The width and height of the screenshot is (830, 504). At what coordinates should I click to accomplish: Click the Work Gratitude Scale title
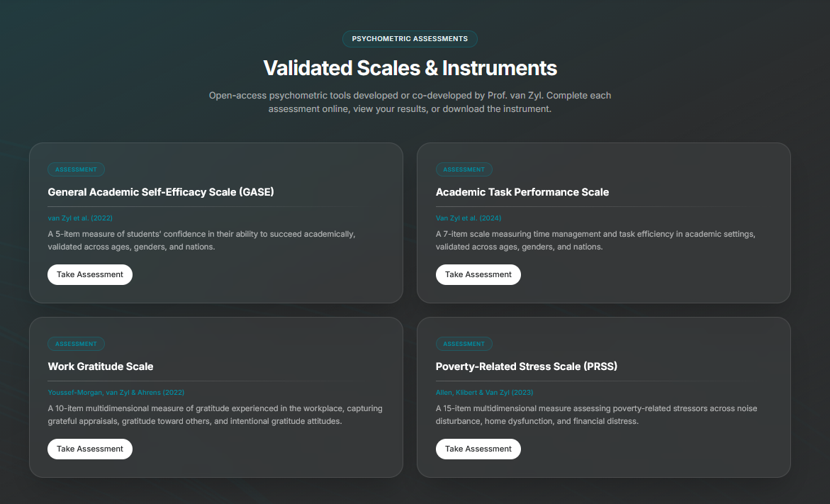pyautogui.click(x=101, y=366)
